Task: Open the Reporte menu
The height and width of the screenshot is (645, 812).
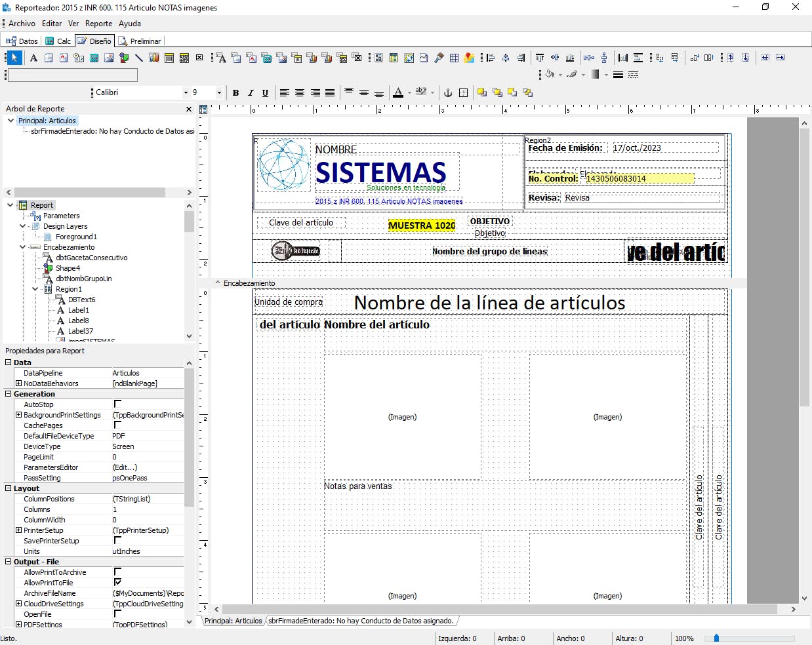Action: (98, 24)
